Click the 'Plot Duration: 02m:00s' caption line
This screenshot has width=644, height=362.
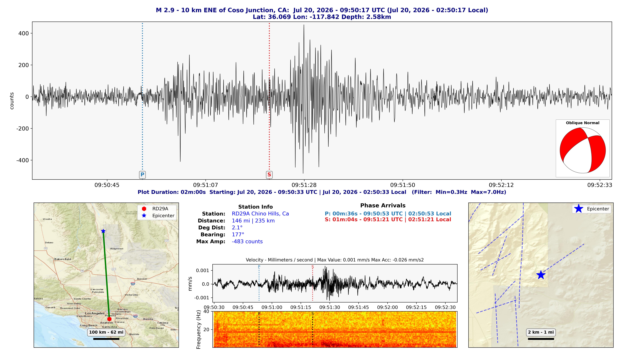coord(322,192)
